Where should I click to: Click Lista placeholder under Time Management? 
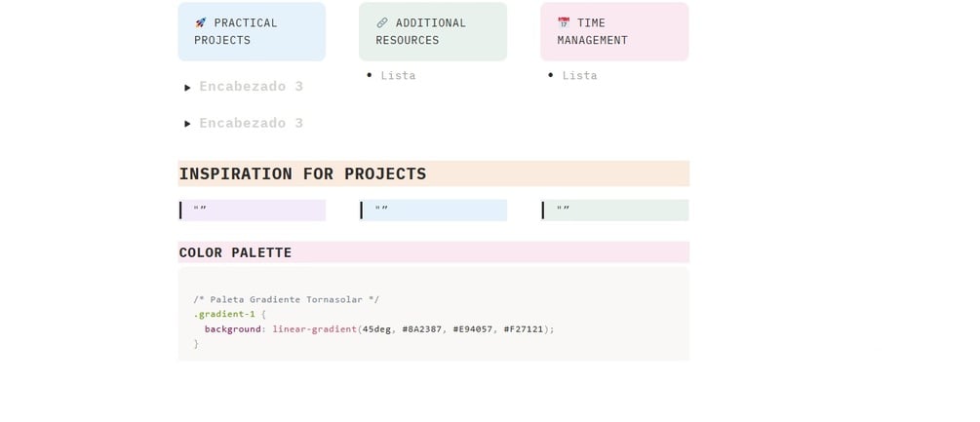(579, 75)
